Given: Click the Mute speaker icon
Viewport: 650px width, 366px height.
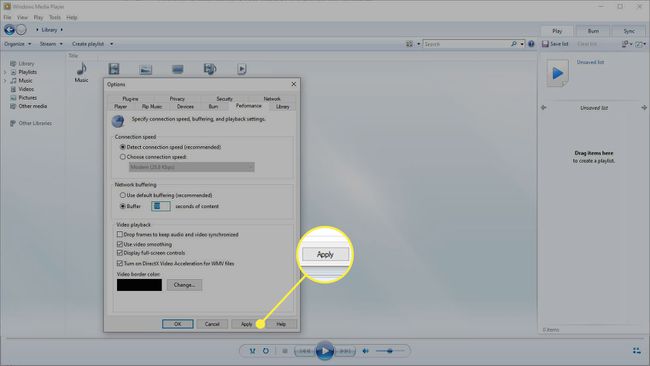Looking at the screenshot, I should tap(366, 351).
